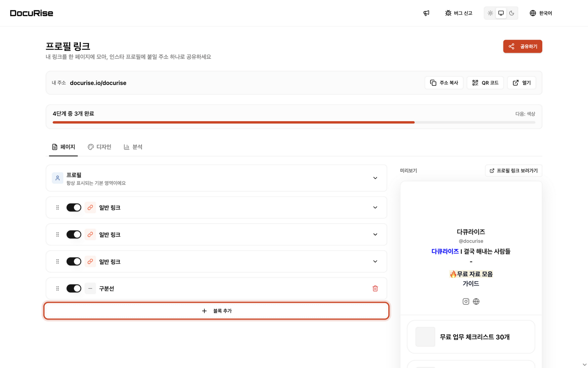Switch to the 분석 tab
This screenshot has width=588, height=368.
pyautogui.click(x=133, y=147)
